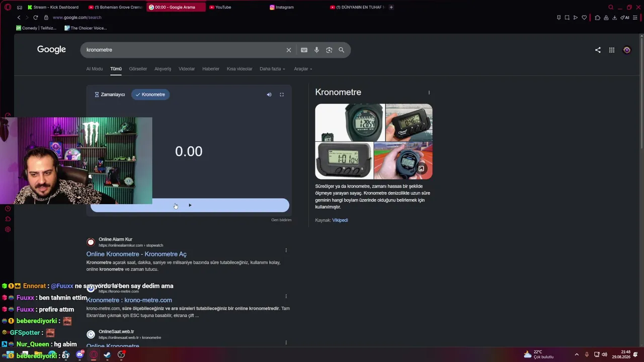Select the Kronometre stopwatch tab
This screenshot has width=644, height=362.
point(150,95)
